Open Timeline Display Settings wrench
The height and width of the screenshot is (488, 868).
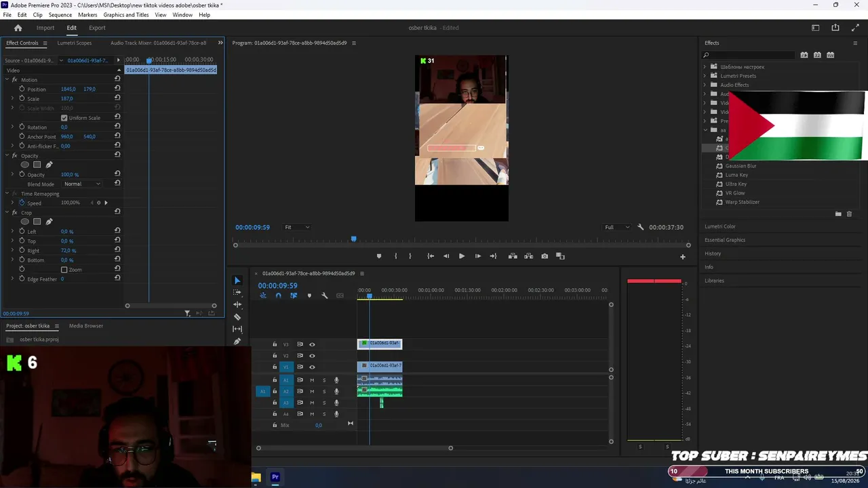[x=325, y=296]
